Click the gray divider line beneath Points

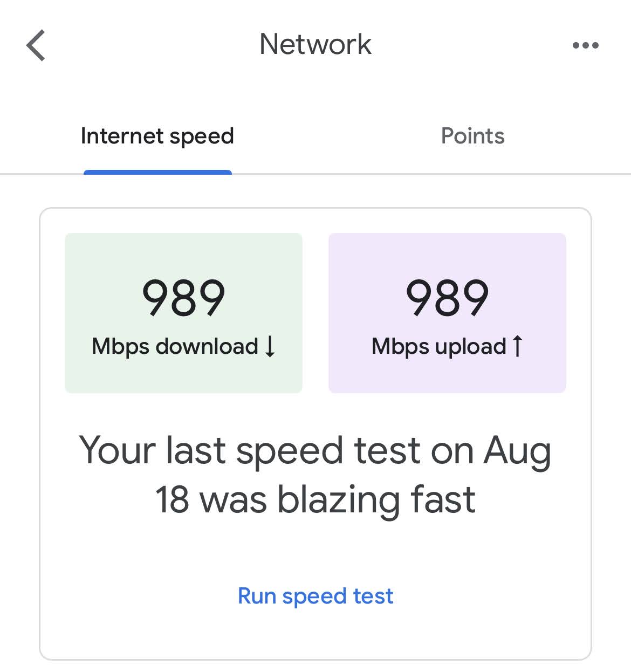click(472, 174)
